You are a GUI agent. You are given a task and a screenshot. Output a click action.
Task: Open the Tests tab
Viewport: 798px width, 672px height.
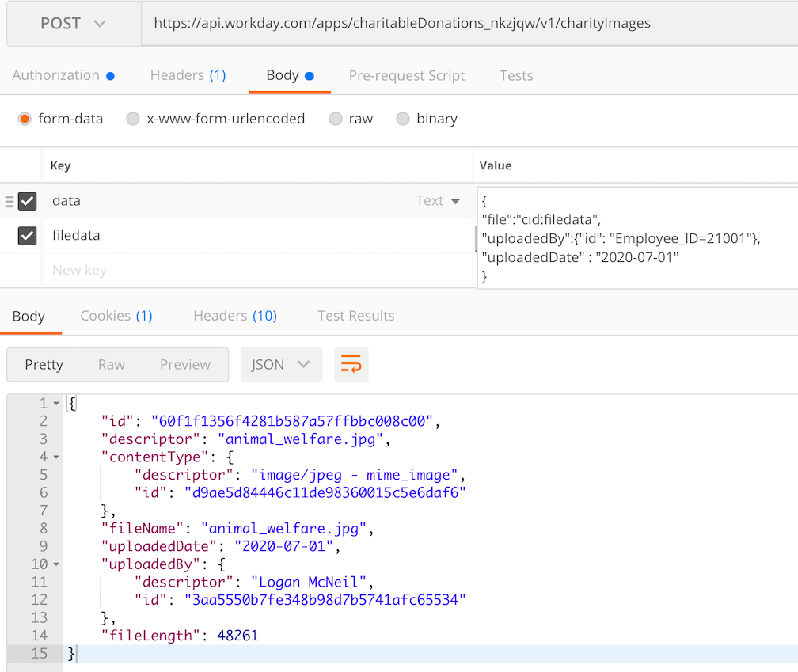pyautogui.click(x=516, y=75)
